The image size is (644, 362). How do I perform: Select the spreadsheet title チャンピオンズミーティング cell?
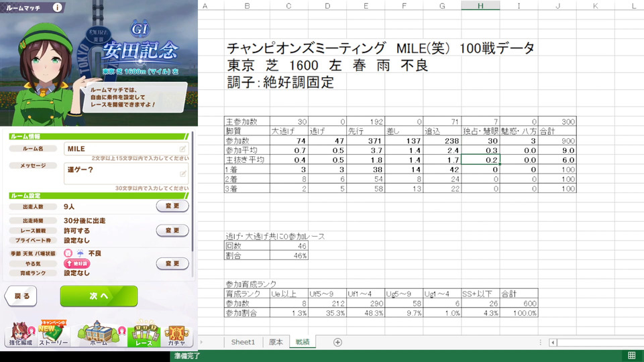pos(380,48)
